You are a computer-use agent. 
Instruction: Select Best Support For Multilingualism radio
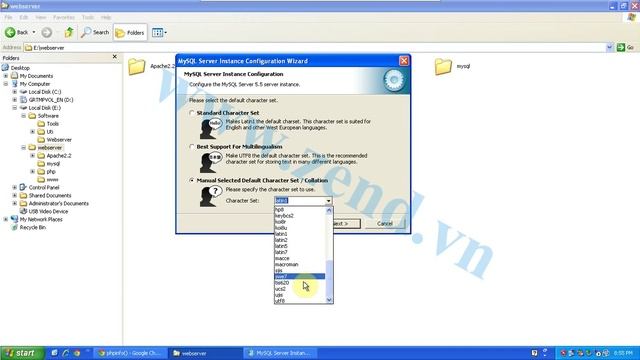[x=191, y=147]
